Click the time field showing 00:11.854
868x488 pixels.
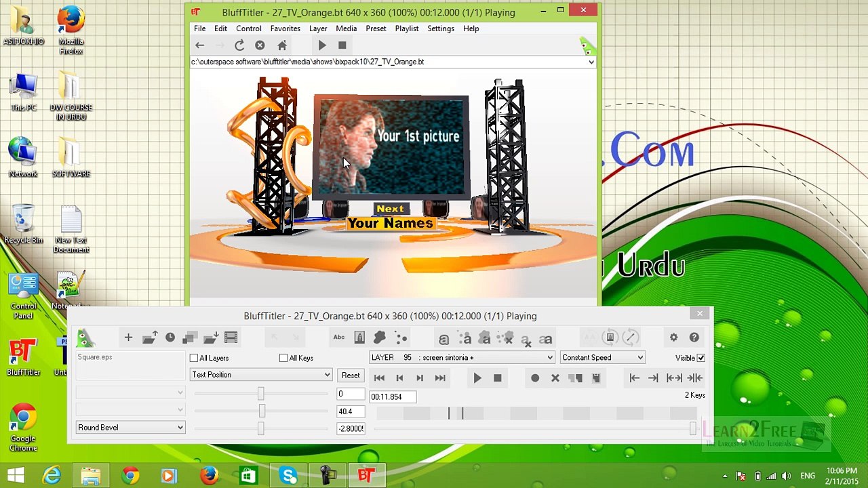(393, 396)
